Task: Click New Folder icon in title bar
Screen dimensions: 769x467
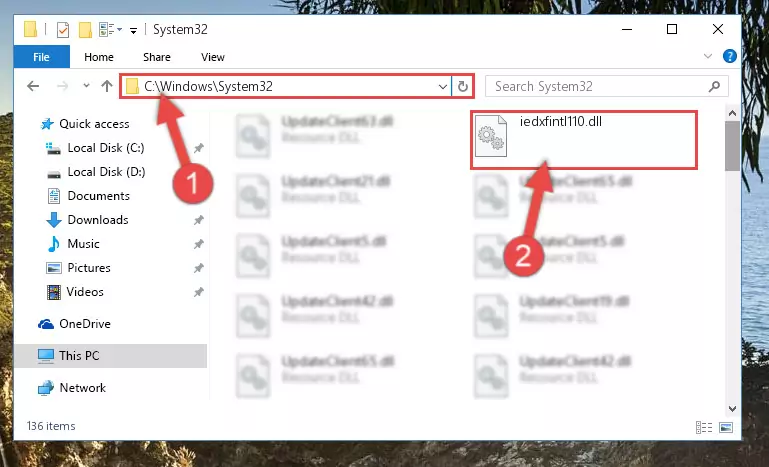Action: point(85,30)
